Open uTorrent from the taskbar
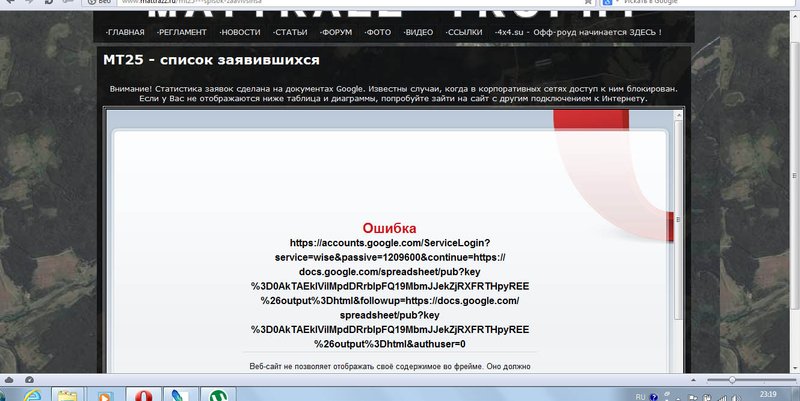800x401 pixels. coord(218,395)
